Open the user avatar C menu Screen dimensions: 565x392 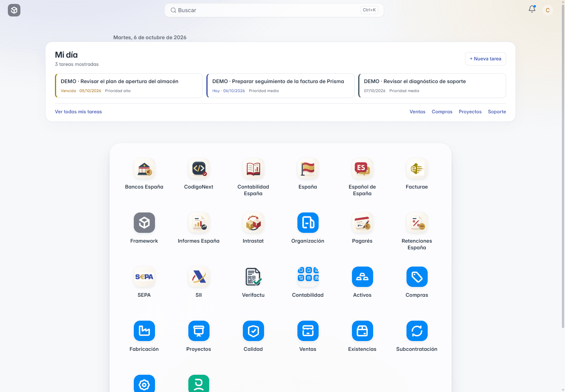coord(548,10)
